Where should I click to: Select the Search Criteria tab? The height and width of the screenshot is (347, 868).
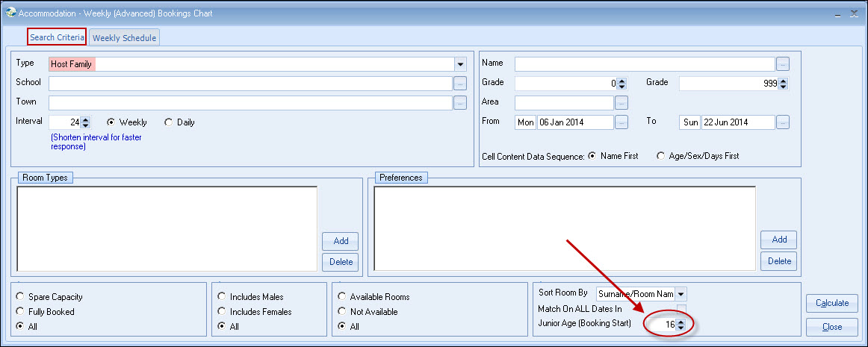pos(57,37)
